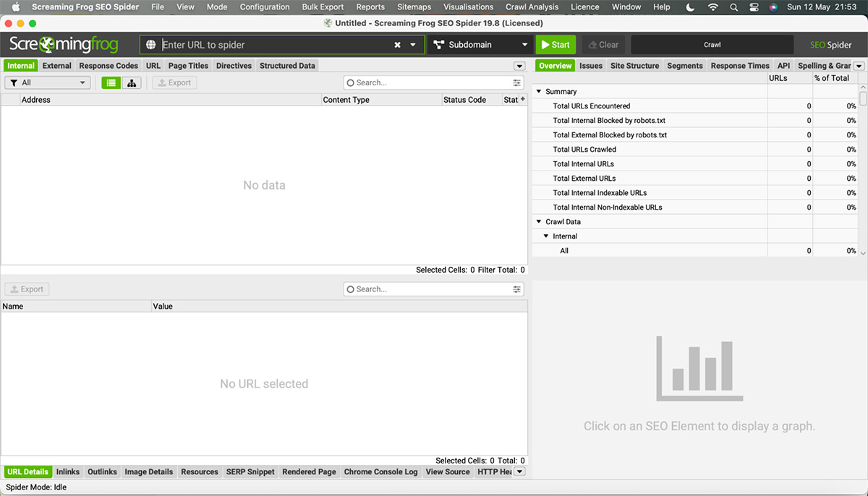Click the Enter URL to spider field

coord(275,45)
